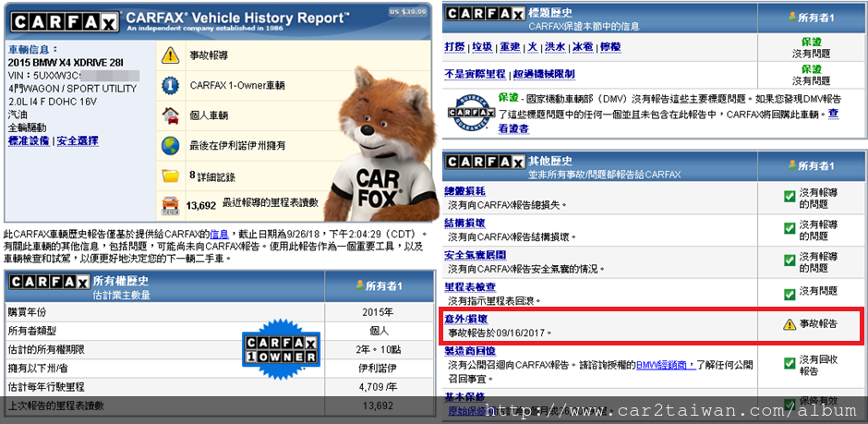Click the odometer car icon beside 13,692

[x=171, y=205]
